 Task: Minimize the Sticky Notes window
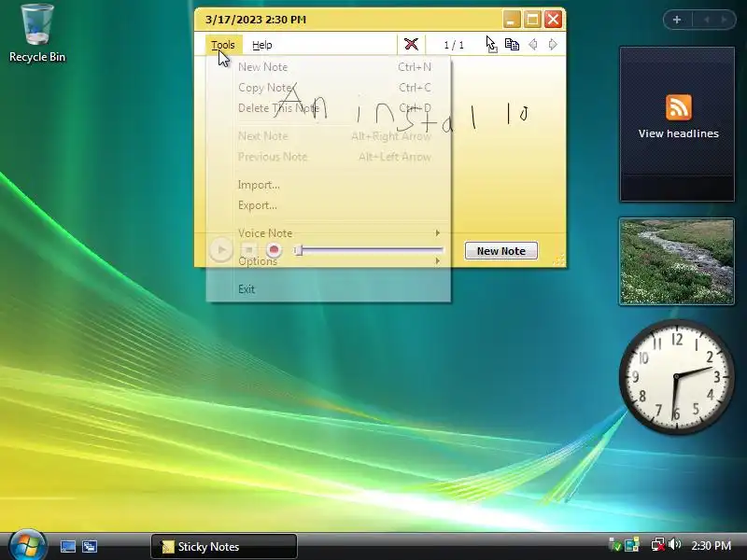click(x=512, y=20)
